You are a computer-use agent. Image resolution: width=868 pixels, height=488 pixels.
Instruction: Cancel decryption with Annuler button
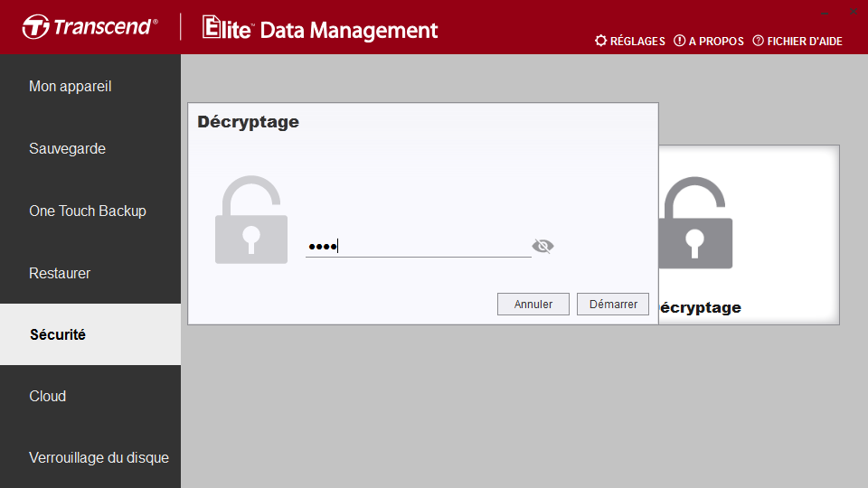[x=533, y=304]
